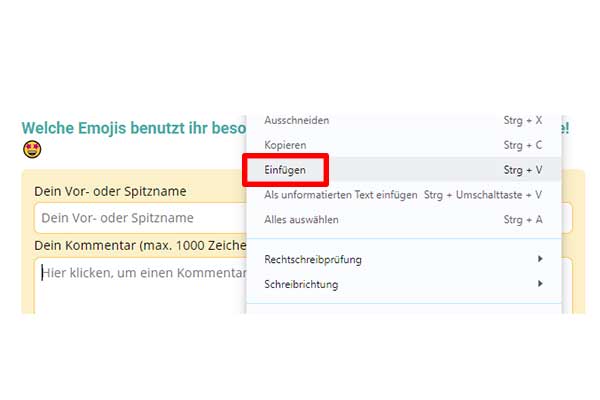Select Alles auswählen menu entry
This screenshot has width=600, height=400.
click(301, 219)
